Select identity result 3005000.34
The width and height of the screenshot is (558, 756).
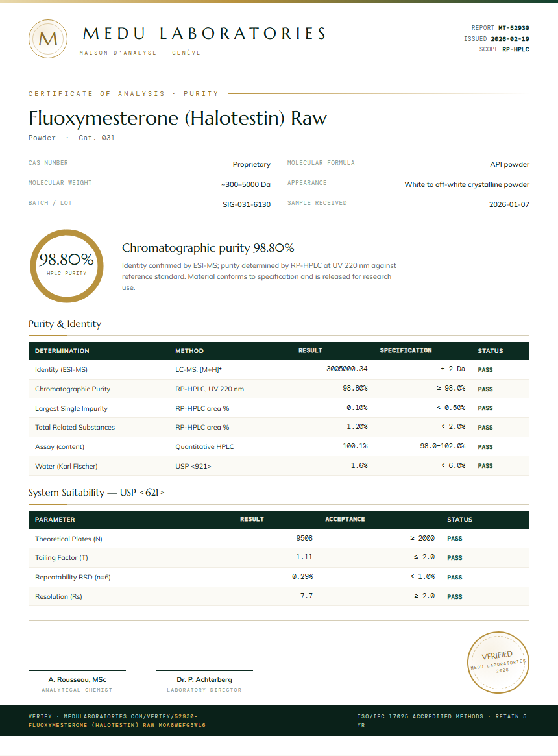click(346, 369)
